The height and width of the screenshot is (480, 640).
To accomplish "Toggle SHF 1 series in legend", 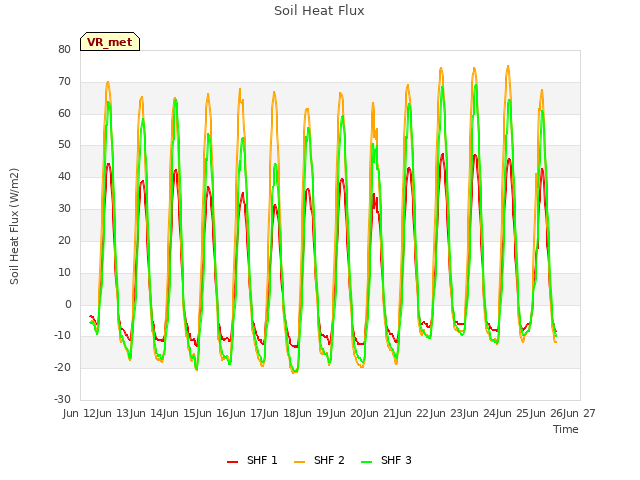I will [x=252, y=460].
